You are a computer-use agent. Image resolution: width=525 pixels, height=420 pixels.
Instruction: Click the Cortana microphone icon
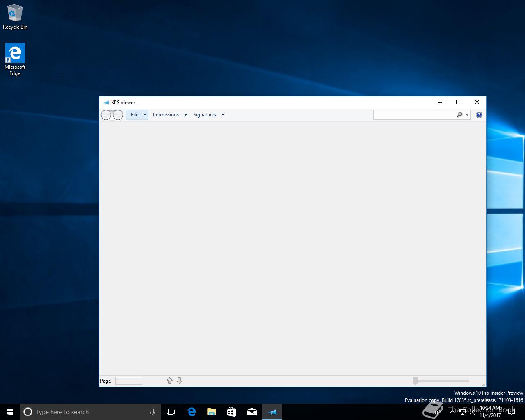point(152,412)
